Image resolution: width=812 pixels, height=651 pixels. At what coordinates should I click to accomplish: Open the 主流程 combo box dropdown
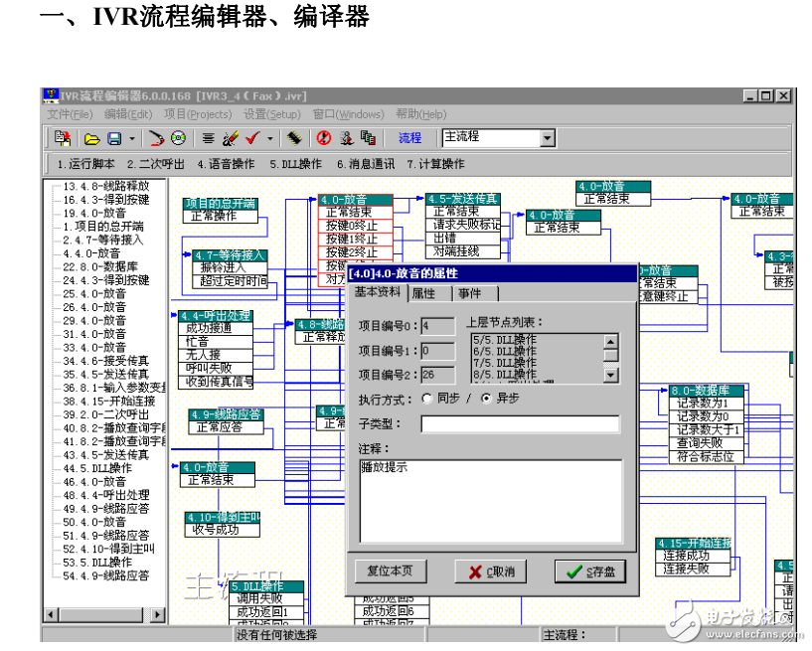(547, 138)
